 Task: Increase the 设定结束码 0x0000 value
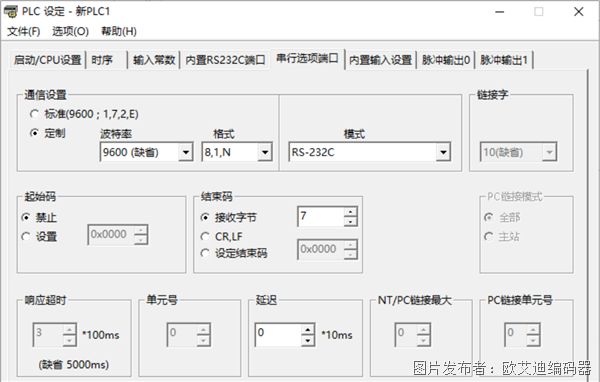tap(350, 245)
